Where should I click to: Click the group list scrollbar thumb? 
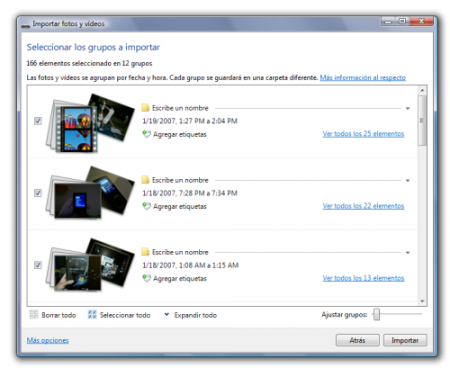(422, 121)
